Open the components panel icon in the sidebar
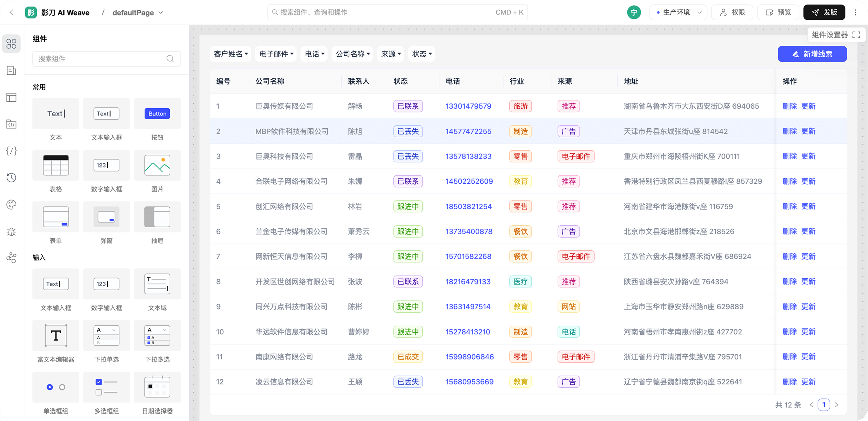The width and height of the screenshot is (868, 421). pyautogui.click(x=11, y=44)
